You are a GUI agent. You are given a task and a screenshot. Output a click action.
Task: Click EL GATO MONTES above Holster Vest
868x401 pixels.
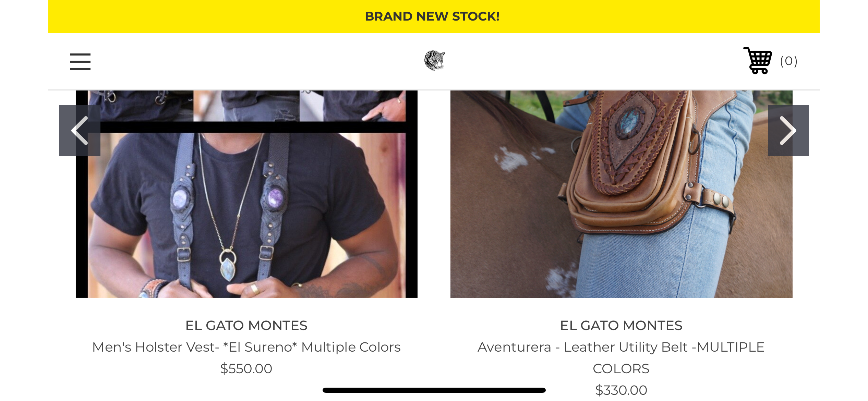(246, 326)
